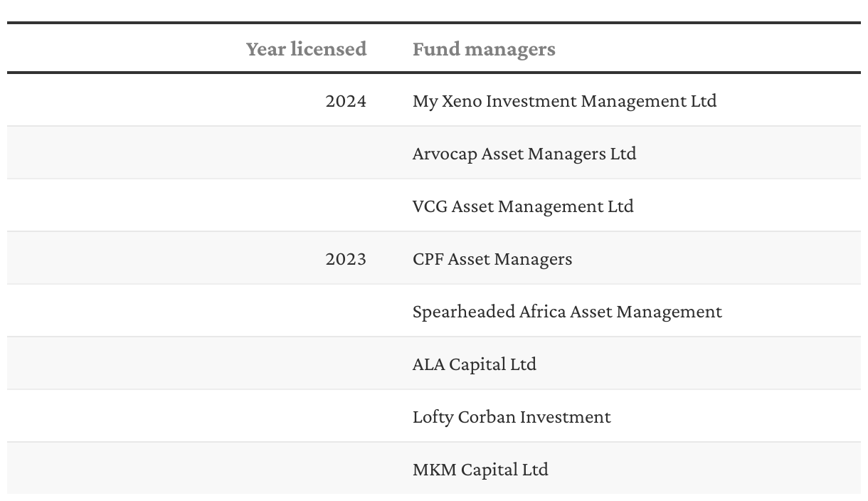Select Lofty Corban Investment row
Viewport: 868px width, 501px height.
pos(512,417)
